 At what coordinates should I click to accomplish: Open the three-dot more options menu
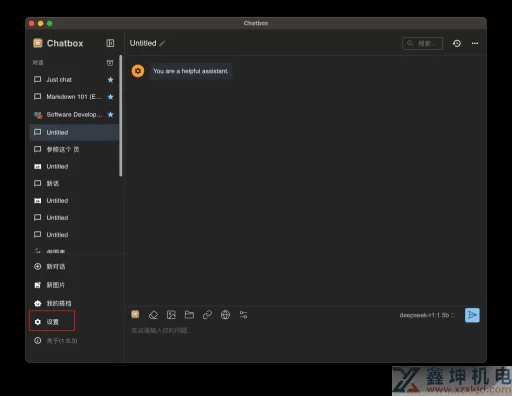[x=475, y=43]
